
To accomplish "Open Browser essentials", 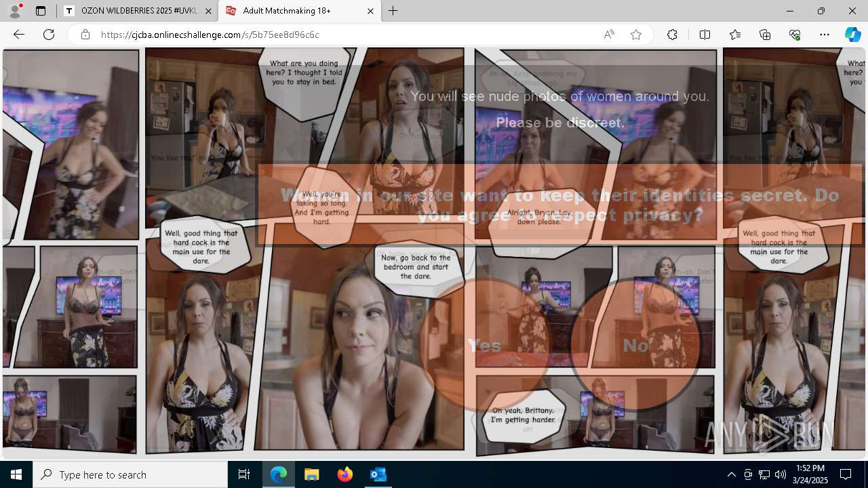I will pos(795,35).
